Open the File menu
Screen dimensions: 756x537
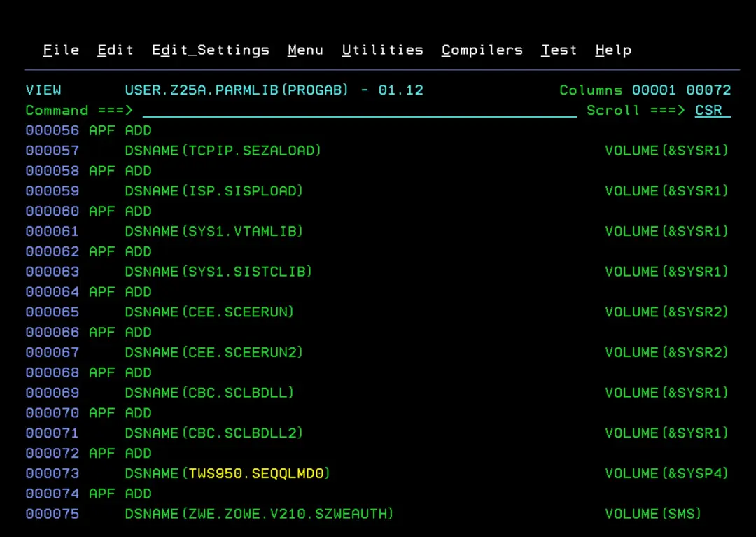pyautogui.click(x=61, y=50)
